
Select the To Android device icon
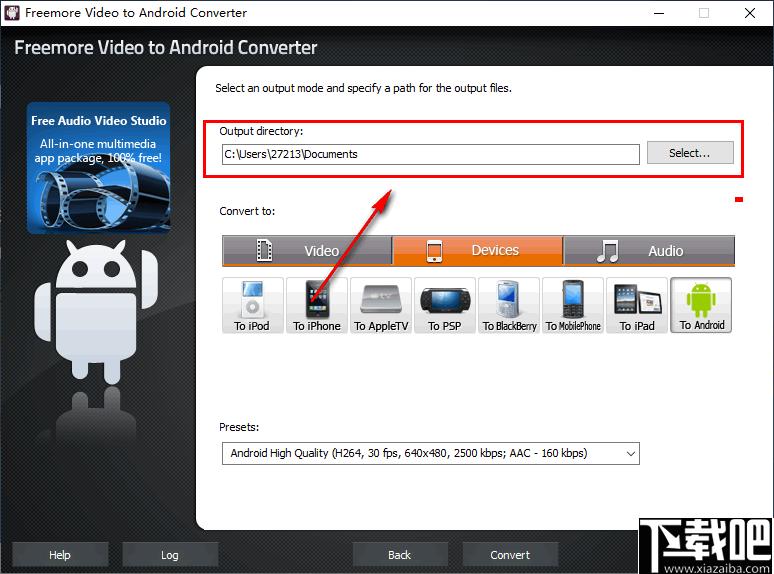click(701, 305)
